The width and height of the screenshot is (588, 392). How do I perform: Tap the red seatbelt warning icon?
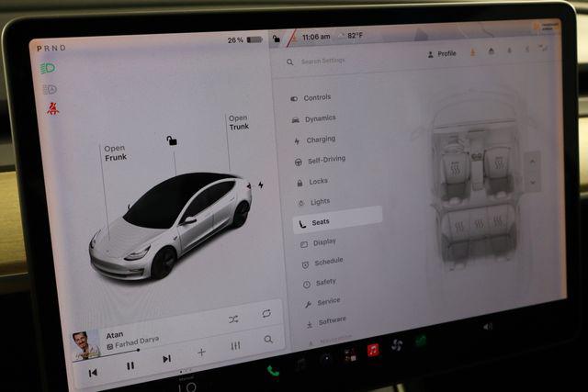click(x=53, y=108)
